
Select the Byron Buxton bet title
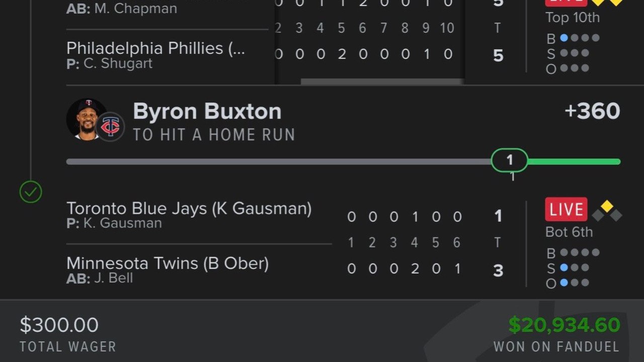(x=207, y=112)
